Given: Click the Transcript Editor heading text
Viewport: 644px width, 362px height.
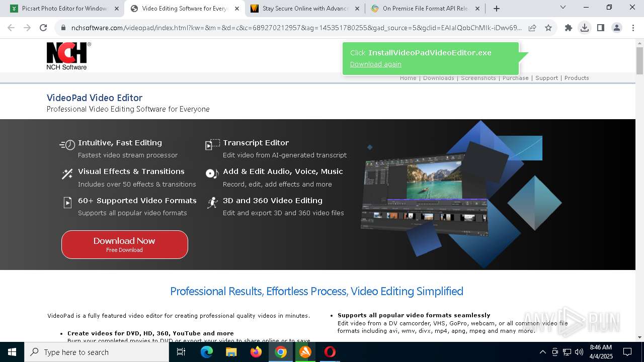Looking at the screenshot, I should (x=256, y=143).
